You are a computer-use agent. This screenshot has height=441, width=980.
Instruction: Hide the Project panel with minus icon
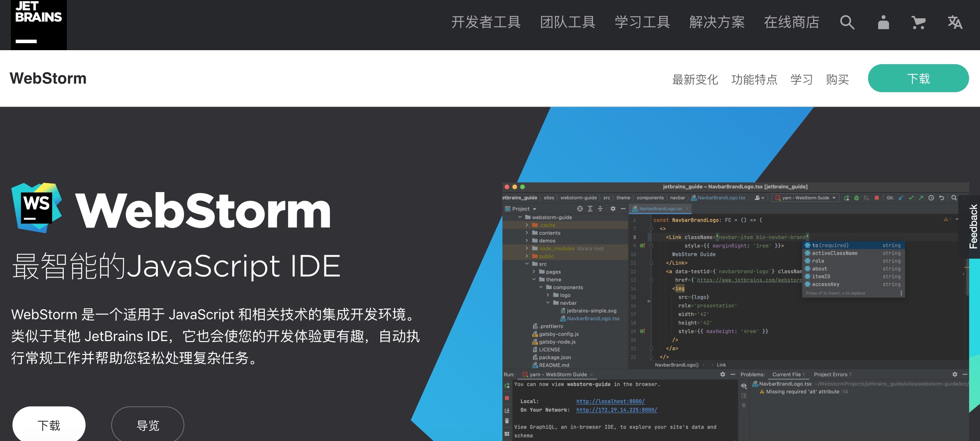pos(623,209)
